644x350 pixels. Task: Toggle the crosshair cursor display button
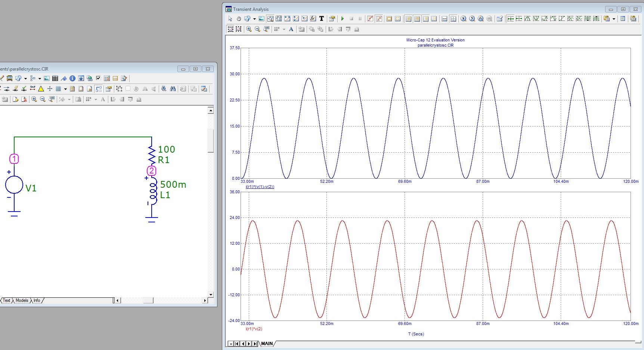453,19
